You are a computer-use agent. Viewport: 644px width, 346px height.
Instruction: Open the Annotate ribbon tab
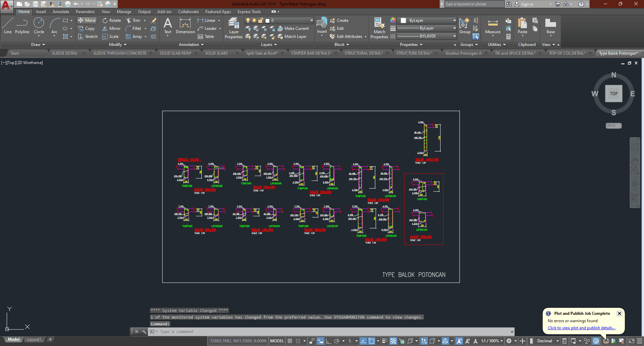[61, 12]
